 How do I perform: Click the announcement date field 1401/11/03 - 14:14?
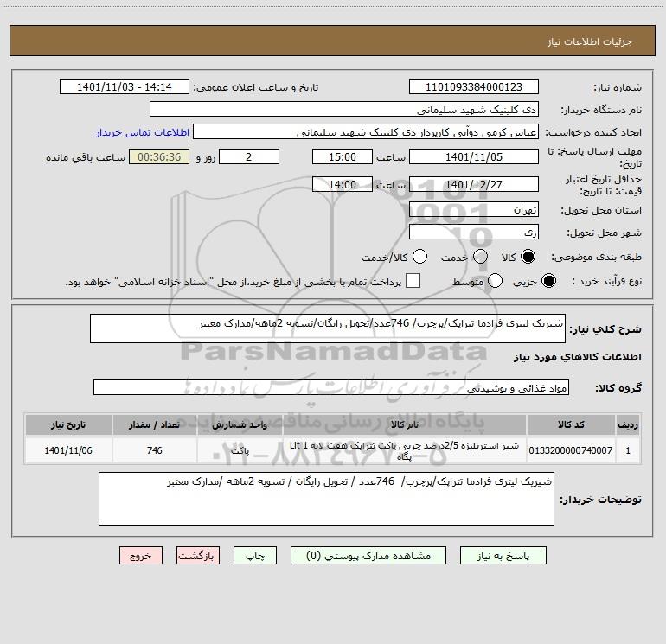[125, 87]
